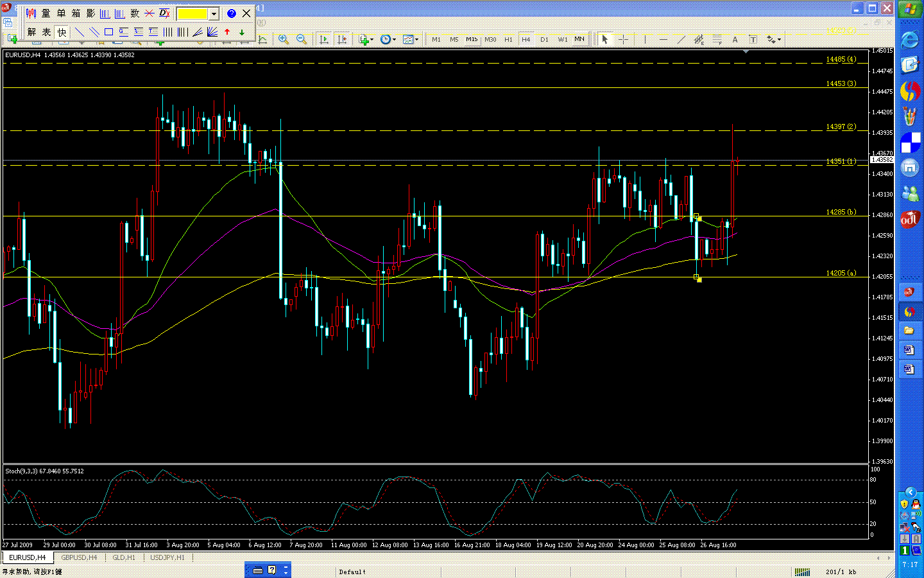This screenshot has height=578, width=924.
Task: Click the 量 button in the floating toolbar
Action: [x=46, y=13]
